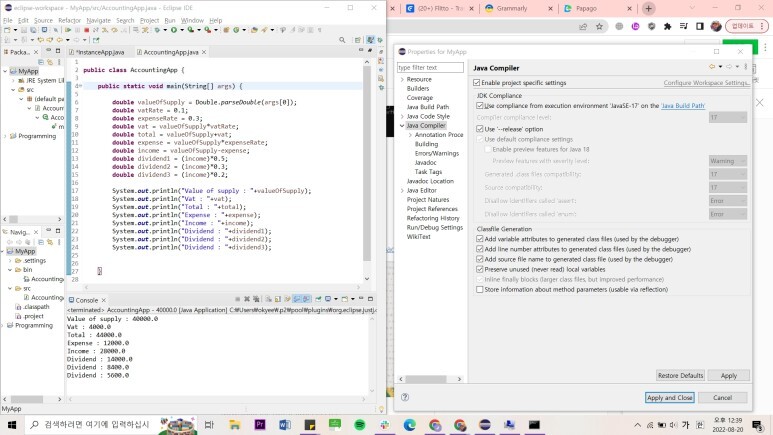
Task: Click the Display Selected Console icon
Action: tap(328, 299)
